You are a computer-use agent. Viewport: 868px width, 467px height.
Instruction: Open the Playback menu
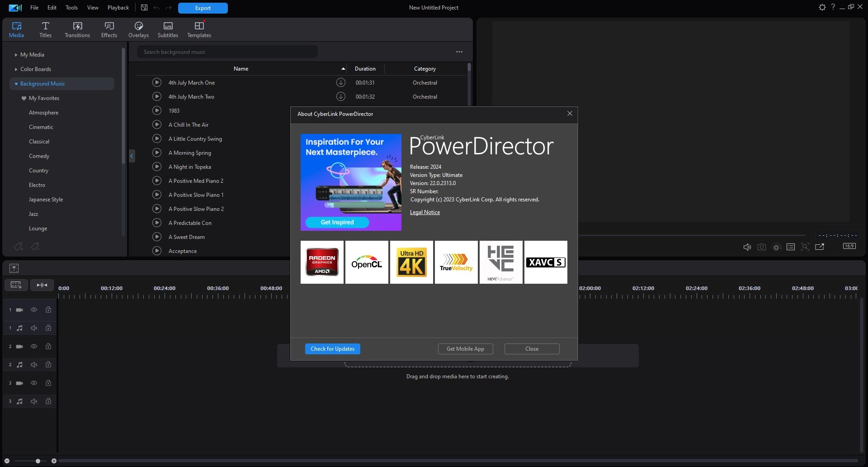(x=118, y=8)
